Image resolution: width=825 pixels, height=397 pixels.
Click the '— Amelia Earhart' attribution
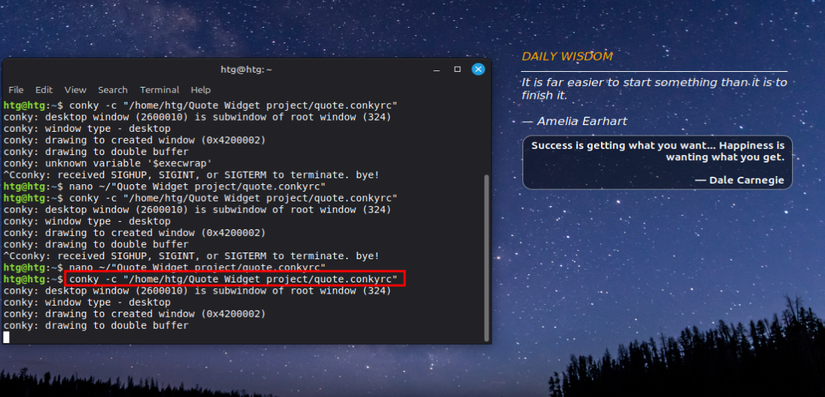pos(575,121)
